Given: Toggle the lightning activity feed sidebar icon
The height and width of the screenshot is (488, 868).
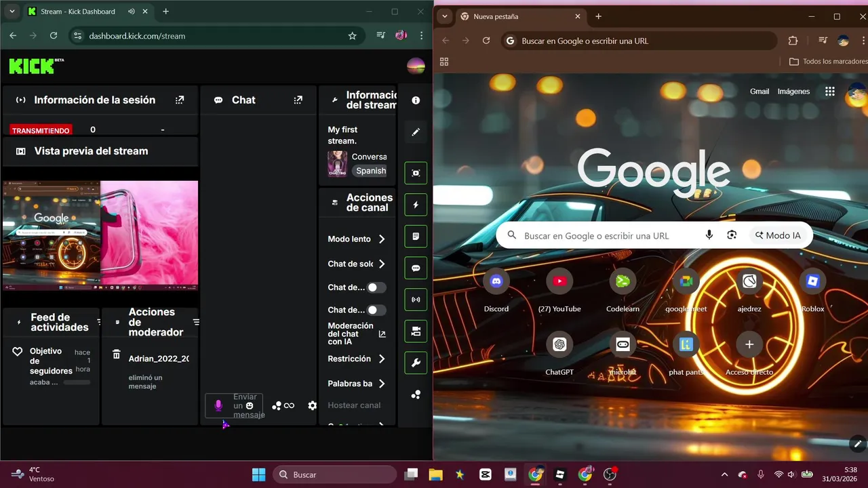Looking at the screenshot, I should (x=416, y=205).
